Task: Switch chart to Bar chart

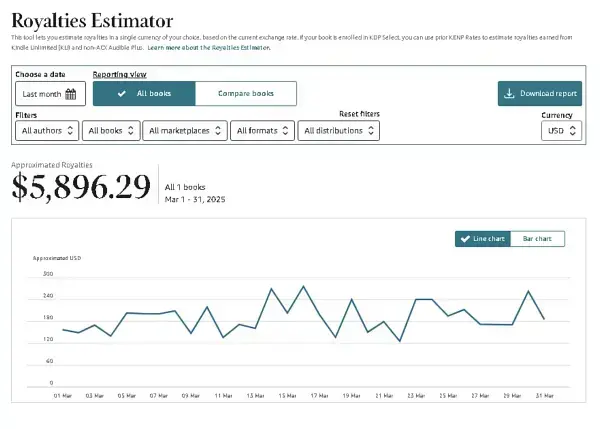Action: pyautogui.click(x=537, y=239)
